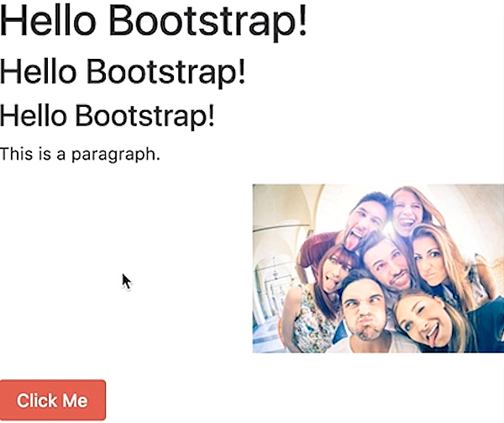Click the word Hello in the middle heading
The width and height of the screenshot is (504, 423).
click(x=39, y=71)
